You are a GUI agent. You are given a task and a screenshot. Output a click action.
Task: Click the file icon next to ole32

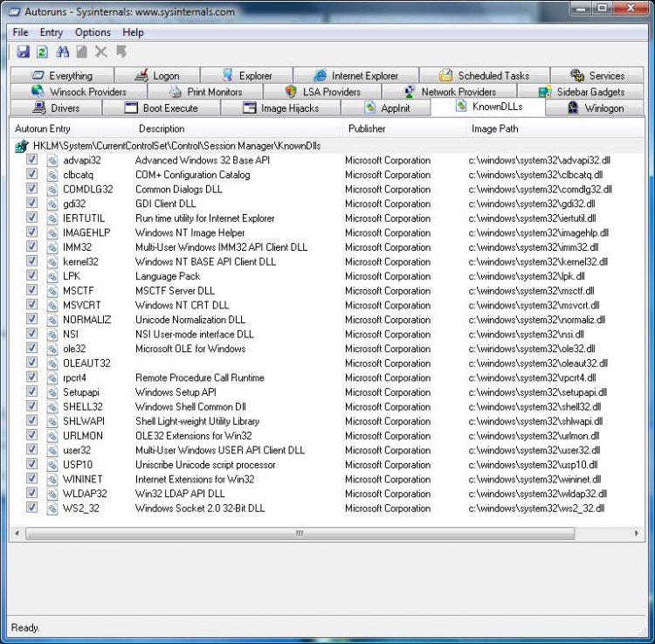point(52,349)
